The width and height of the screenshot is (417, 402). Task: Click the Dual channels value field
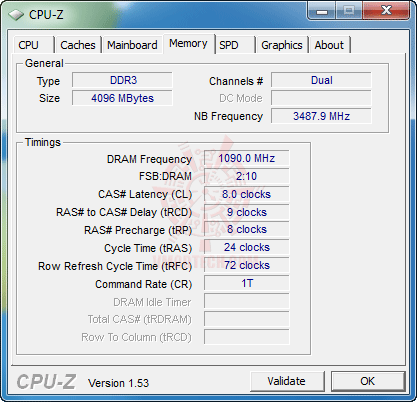(321, 80)
